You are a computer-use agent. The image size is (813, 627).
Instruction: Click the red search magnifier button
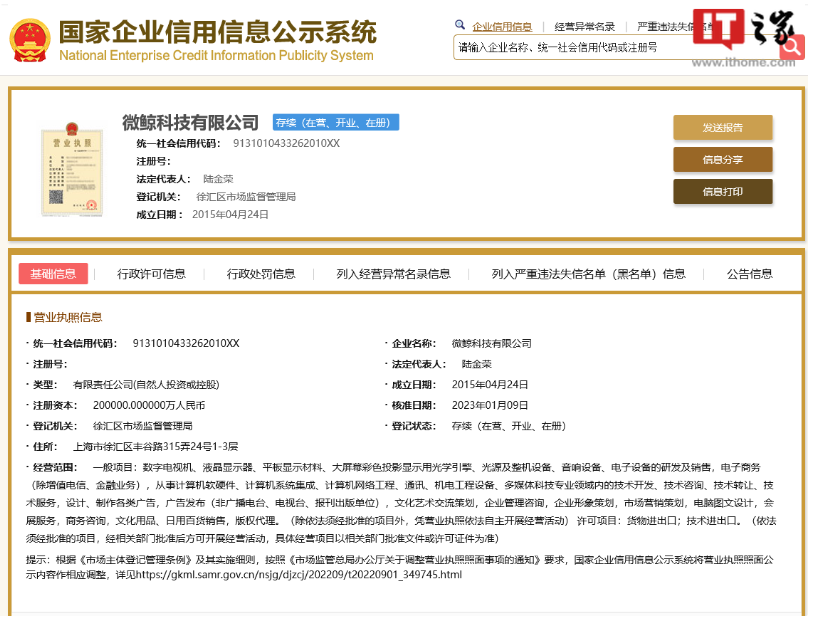(791, 46)
